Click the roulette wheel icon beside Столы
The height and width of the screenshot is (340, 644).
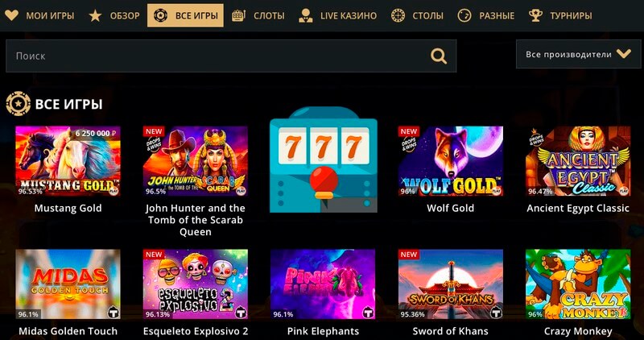click(x=398, y=15)
